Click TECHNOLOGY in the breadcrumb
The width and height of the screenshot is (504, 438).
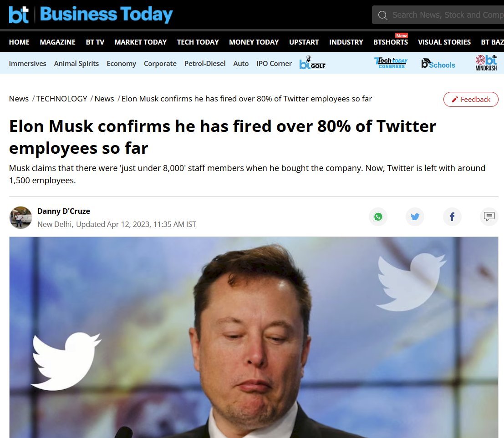[62, 99]
